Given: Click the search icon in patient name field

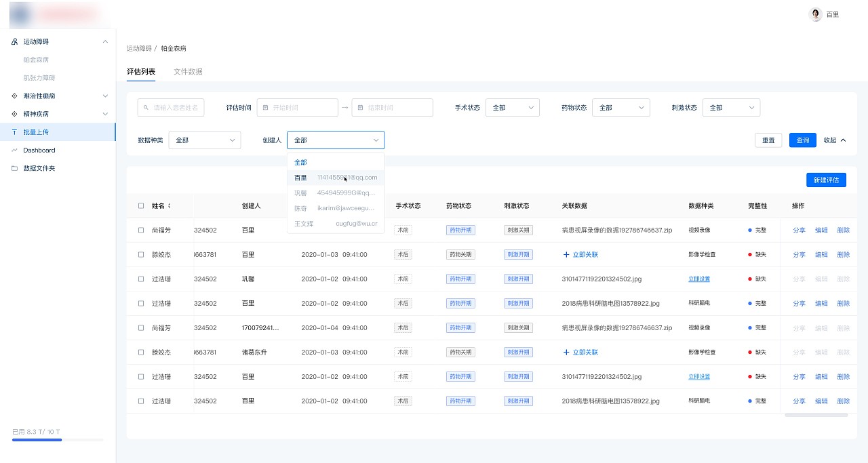Looking at the screenshot, I should 145,108.
